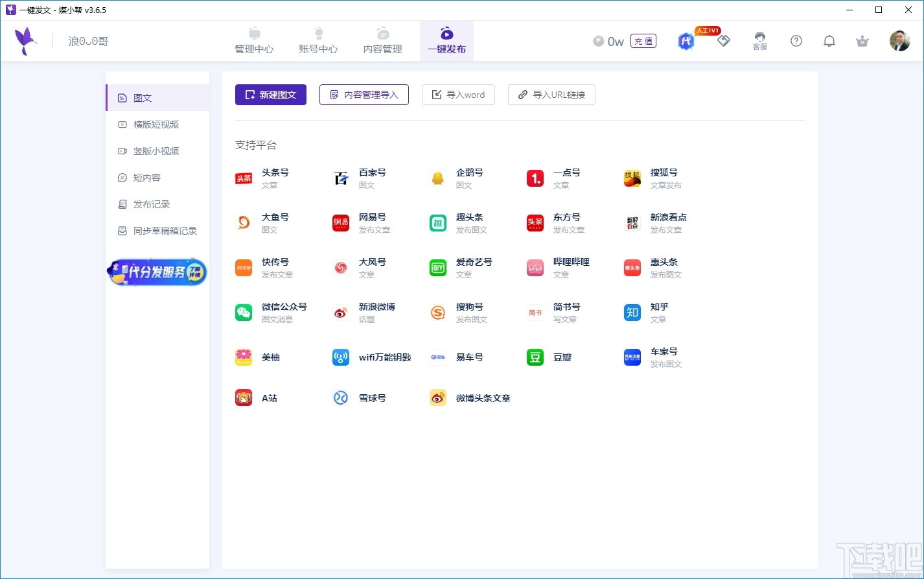This screenshot has height=579, width=924.
Task: Open the 趣头条 icon
Action: pyautogui.click(x=438, y=223)
